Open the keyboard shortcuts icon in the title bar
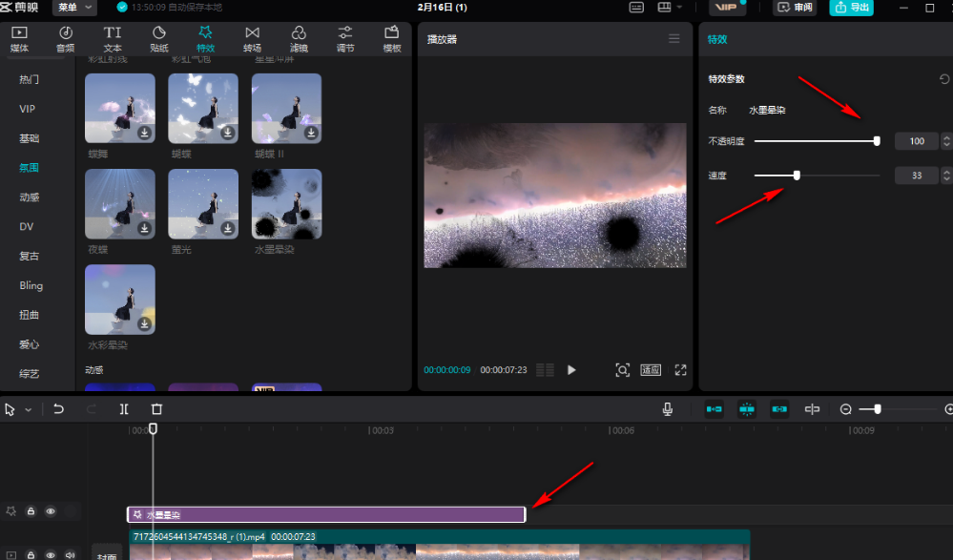 coord(636,8)
